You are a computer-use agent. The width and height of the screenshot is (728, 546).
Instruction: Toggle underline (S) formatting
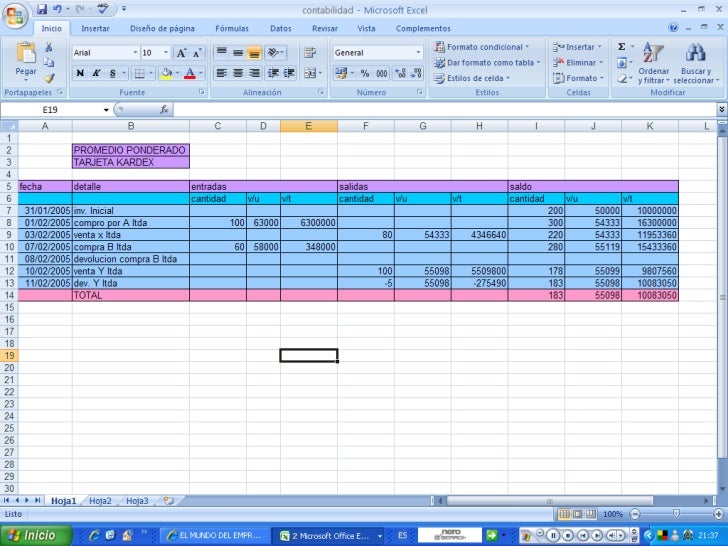pyautogui.click(x=112, y=73)
